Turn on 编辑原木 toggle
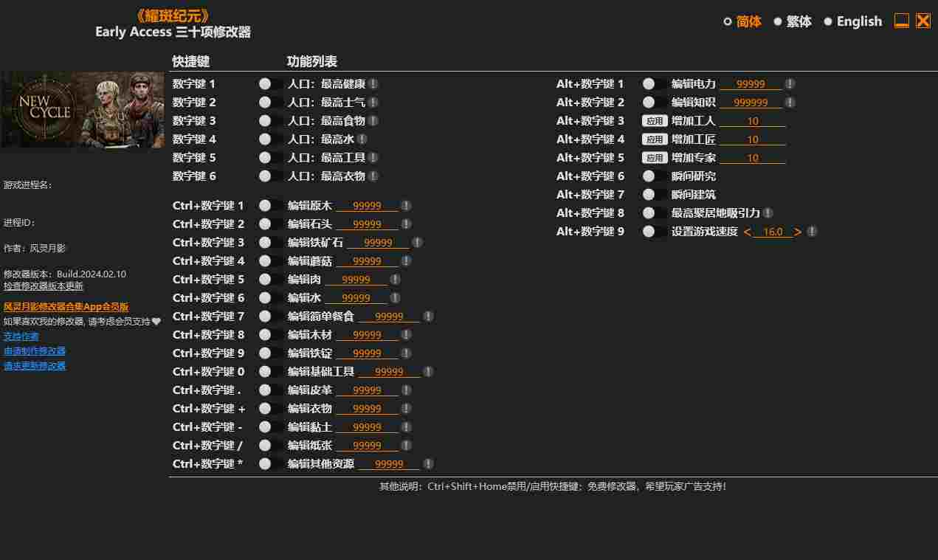 (270, 206)
